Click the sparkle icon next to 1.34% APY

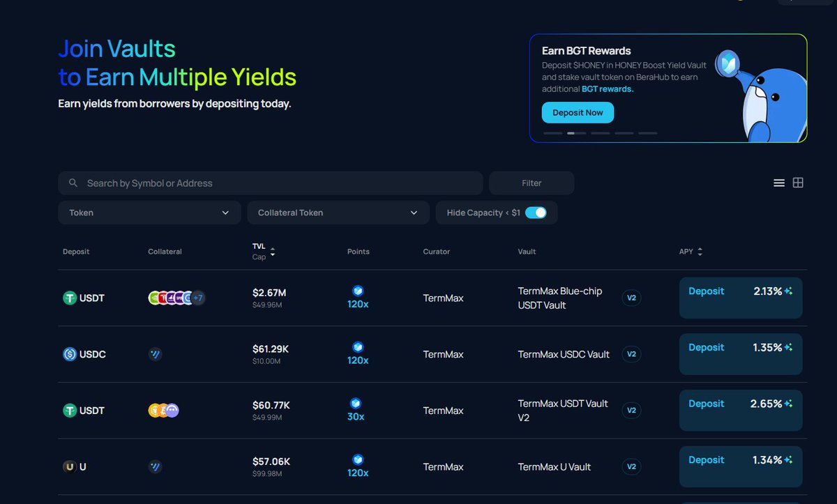[x=788, y=460]
